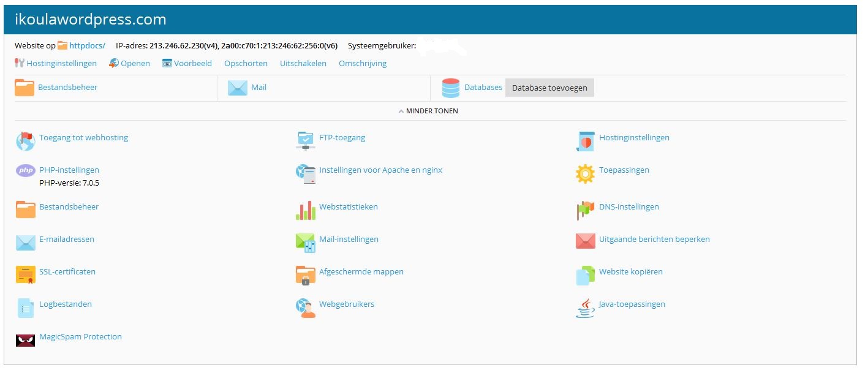Click the Voorbeeld preview link
The height and width of the screenshot is (370, 868).
(192, 63)
